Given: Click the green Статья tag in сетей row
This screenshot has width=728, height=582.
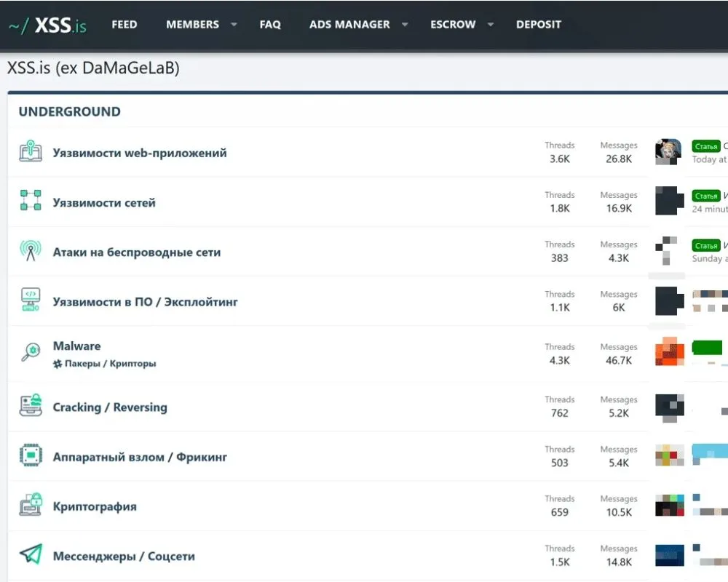Looking at the screenshot, I should click(705, 196).
